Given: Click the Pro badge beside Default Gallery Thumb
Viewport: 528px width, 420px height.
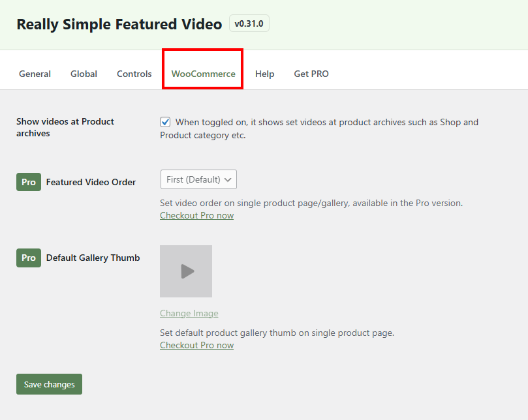Looking at the screenshot, I should (x=28, y=258).
